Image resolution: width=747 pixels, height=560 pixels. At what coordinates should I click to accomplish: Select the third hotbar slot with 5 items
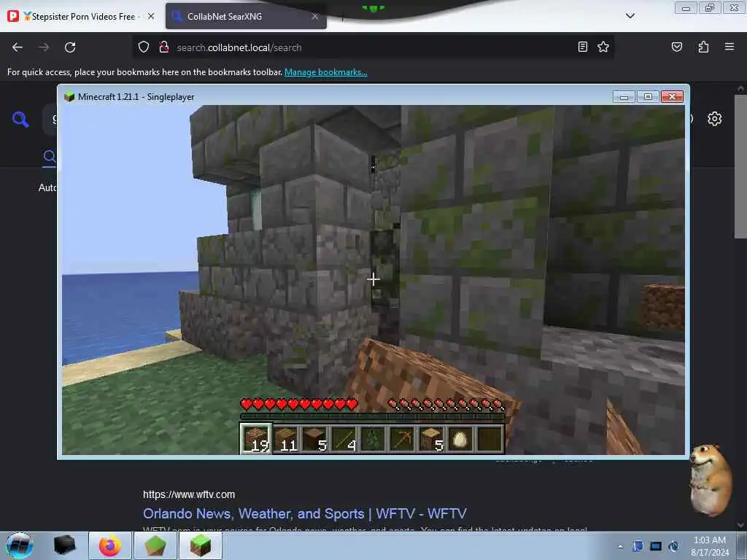[x=315, y=438]
